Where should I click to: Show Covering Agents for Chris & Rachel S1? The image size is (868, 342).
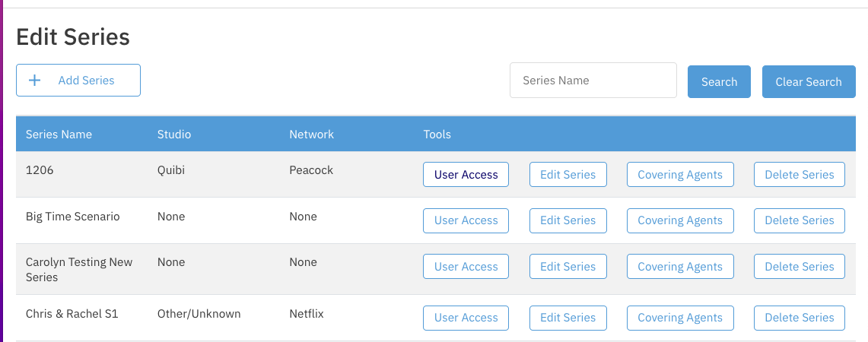point(679,318)
